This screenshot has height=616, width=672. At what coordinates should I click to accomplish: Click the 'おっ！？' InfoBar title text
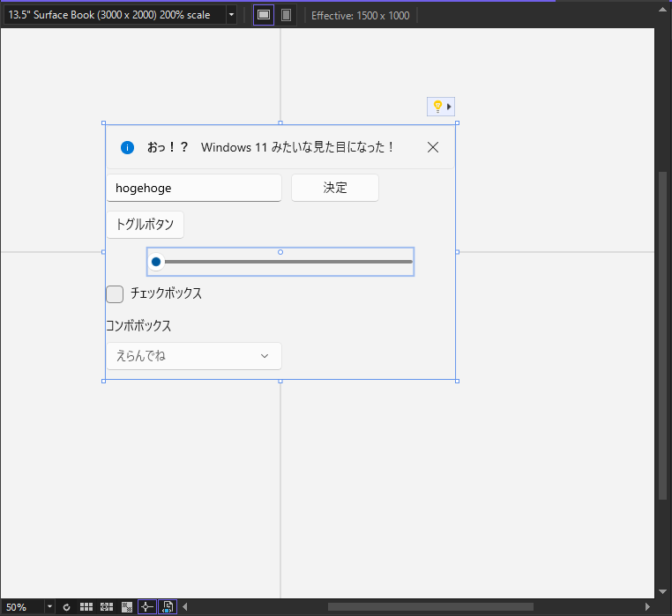click(168, 147)
